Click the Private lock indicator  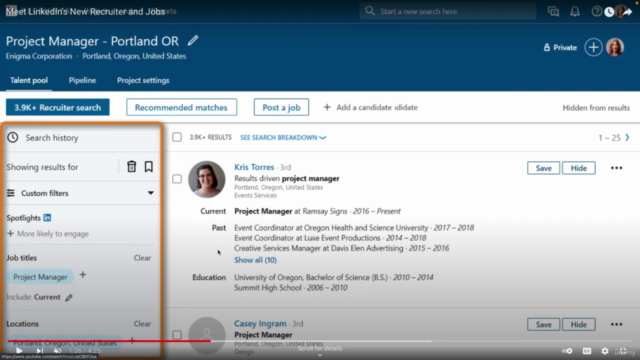560,48
